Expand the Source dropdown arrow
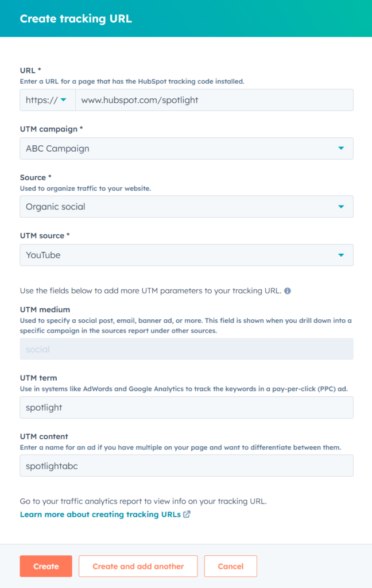372x588 pixels. 341,206
